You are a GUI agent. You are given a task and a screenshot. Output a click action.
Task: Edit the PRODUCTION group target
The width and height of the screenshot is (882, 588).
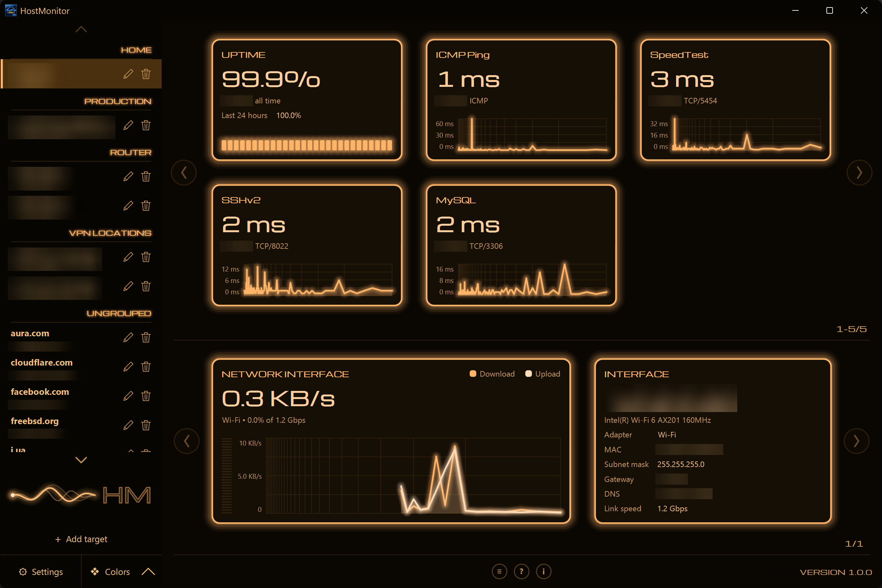click(x=128, y=125)
